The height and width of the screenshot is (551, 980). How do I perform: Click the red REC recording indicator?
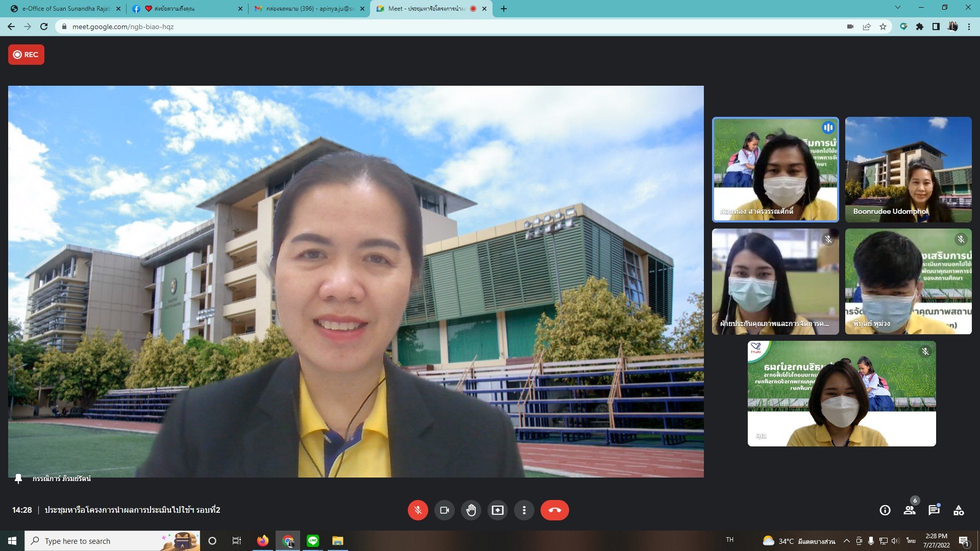coord(26,55)
